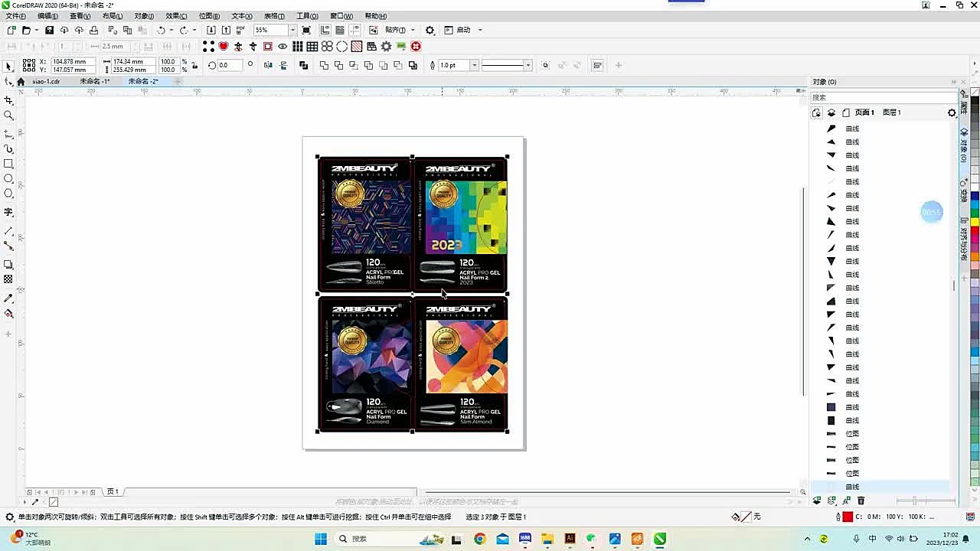Click the red fill color indicator
Image resolution: width=980 pixels, height=551 pixels.
848,517
